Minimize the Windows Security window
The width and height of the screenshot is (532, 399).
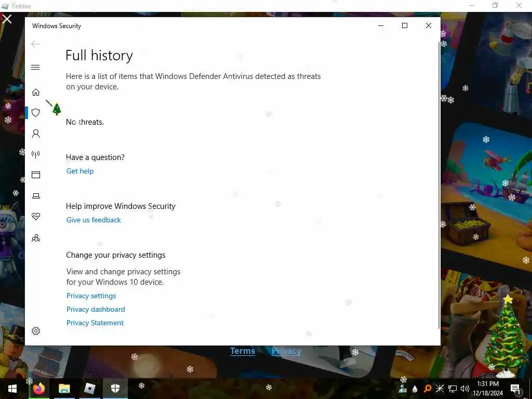[381, 25]
